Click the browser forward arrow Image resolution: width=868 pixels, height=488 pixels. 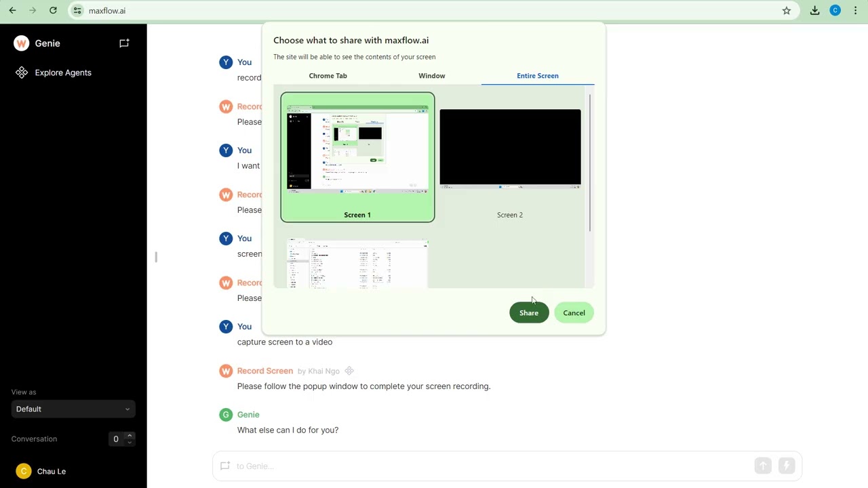click(33, 10)
